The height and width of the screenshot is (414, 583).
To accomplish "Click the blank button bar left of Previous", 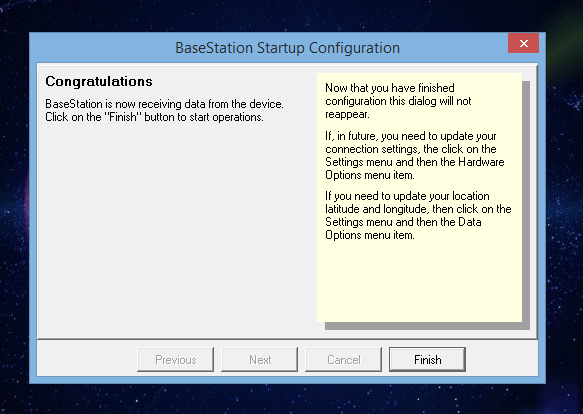I will (x=87, y=359).
